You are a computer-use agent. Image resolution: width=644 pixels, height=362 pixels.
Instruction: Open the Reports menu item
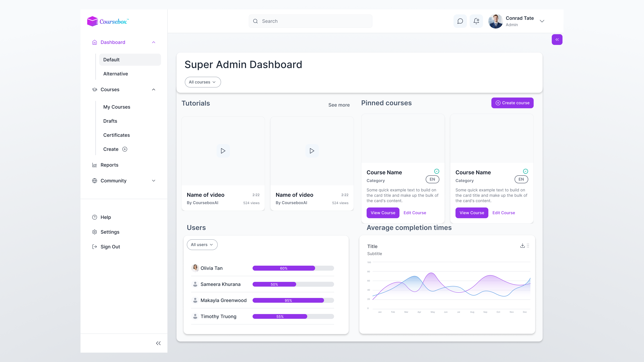109,165
